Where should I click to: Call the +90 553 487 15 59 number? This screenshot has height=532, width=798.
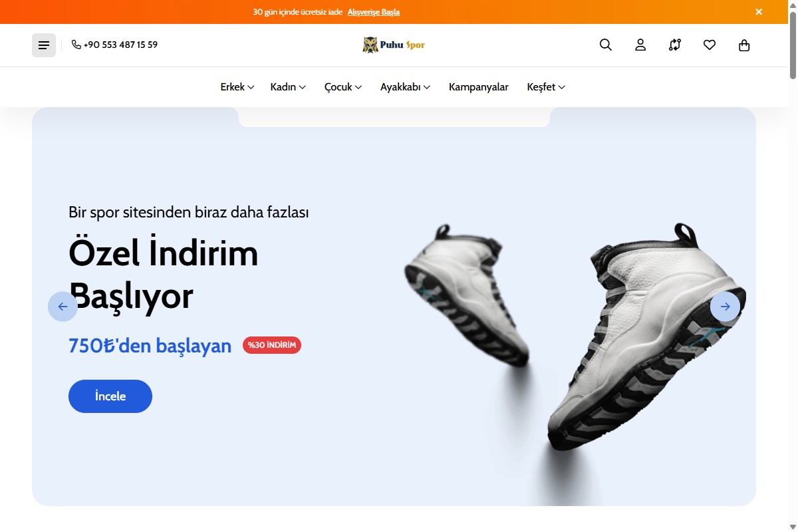(120, 45)
